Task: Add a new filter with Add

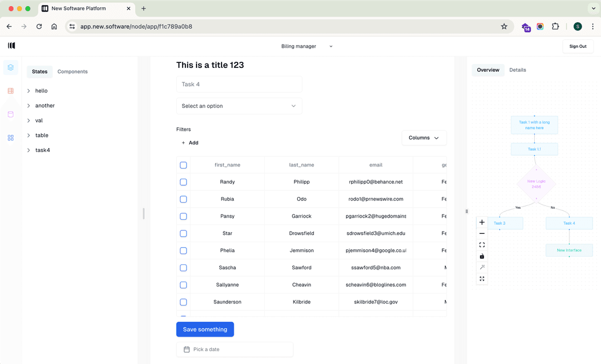Action: click(190, 142)
